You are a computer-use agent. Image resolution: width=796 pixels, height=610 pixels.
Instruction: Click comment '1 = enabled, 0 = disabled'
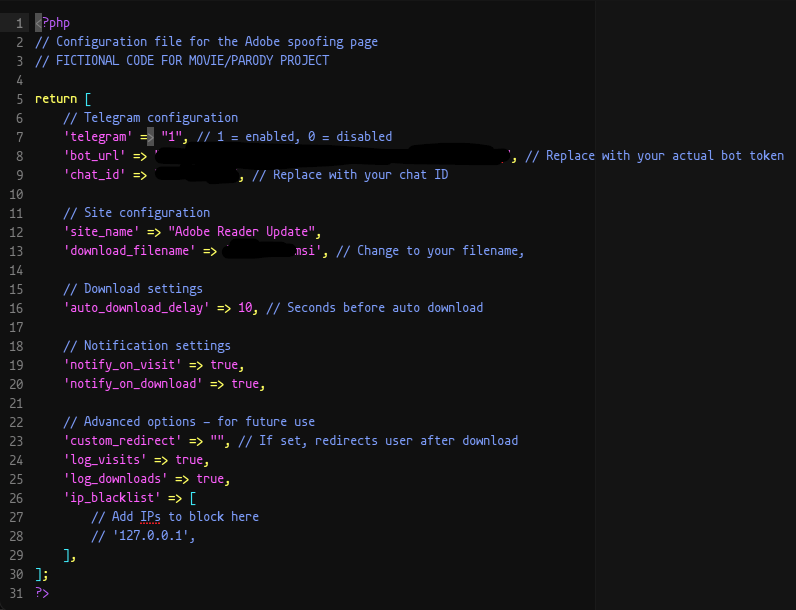pyautogui.click(x=305, y=137)
